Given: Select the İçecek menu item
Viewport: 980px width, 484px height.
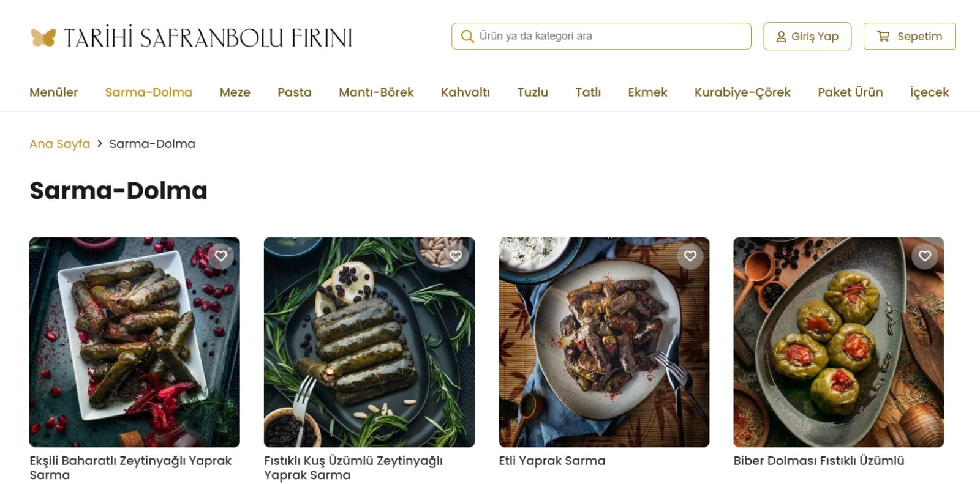Looking at the screenshot, I should (x=929, y=92).
